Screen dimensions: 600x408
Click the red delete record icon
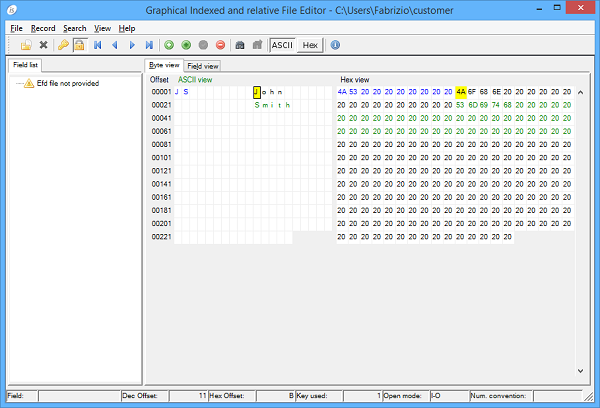(x=220, y=45)
